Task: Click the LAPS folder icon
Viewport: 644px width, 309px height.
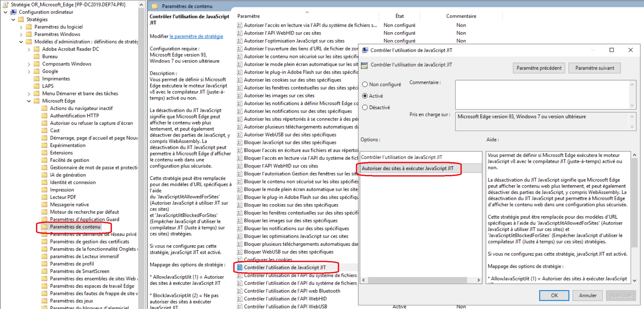Action: pos(36,86)
